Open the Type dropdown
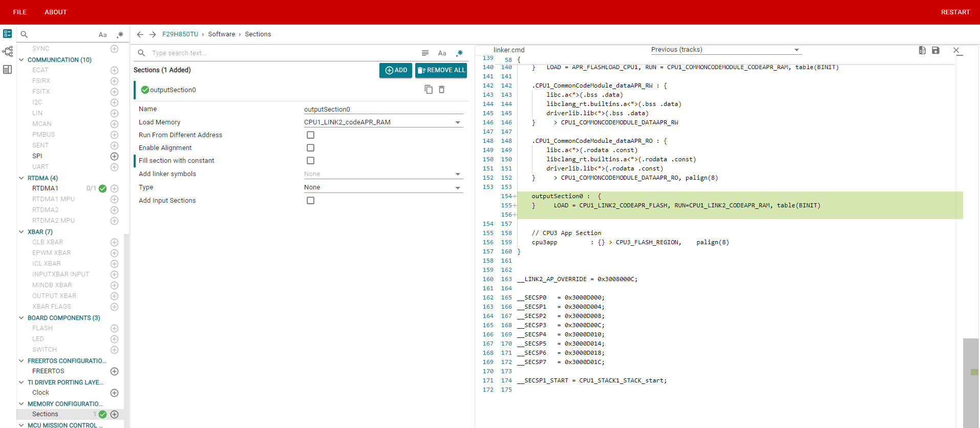Screen dimensions: 980x428 [384, 187]
